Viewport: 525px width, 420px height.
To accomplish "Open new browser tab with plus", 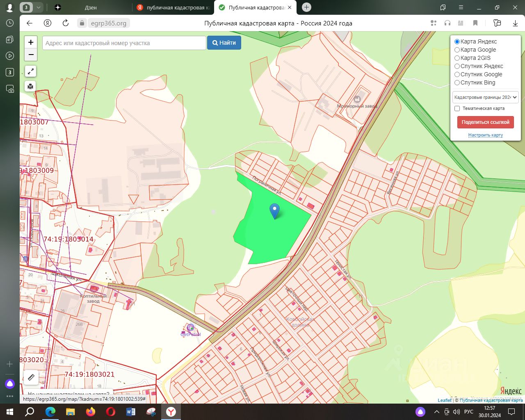I will [x=306, y=7].
